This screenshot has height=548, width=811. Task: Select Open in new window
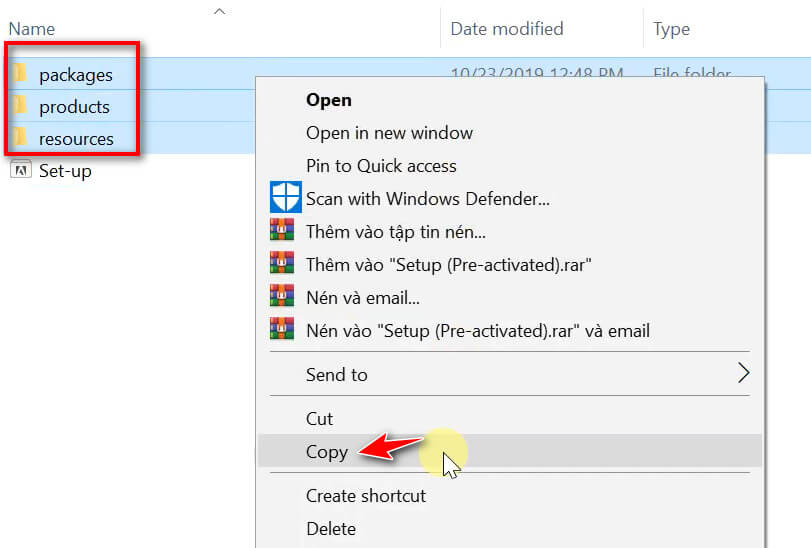tap(389, 133)
